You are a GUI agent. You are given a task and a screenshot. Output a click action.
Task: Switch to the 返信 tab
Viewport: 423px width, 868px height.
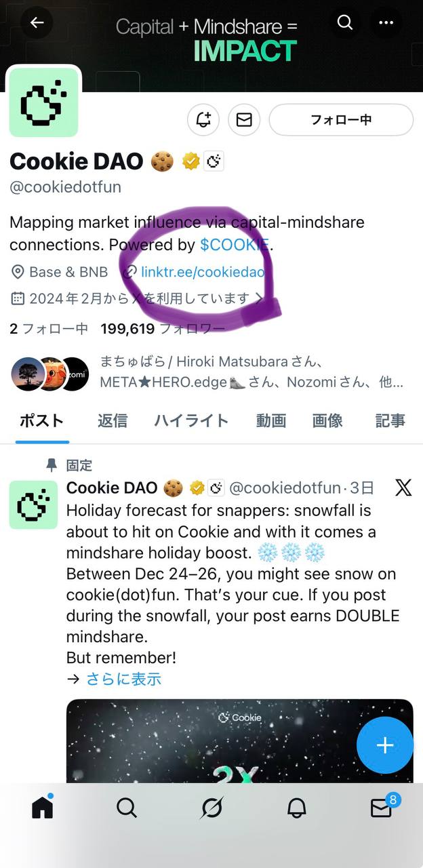[x=112, y=420]
